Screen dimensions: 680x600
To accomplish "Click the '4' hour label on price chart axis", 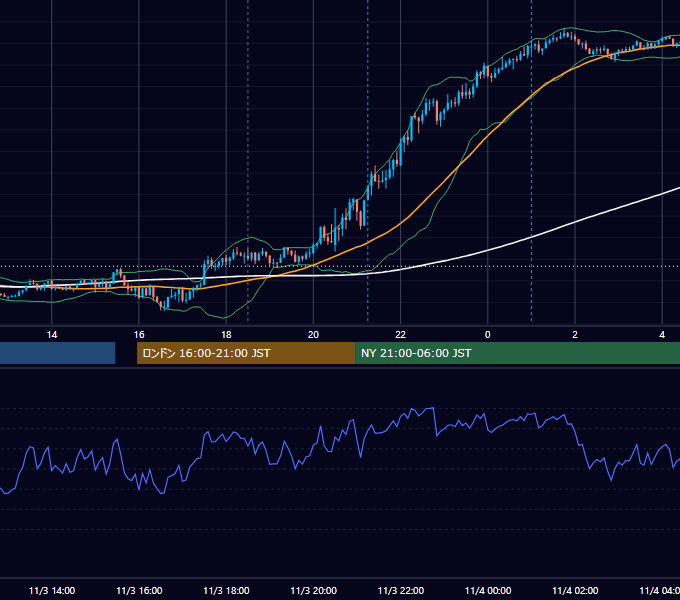I will (662, 335).
